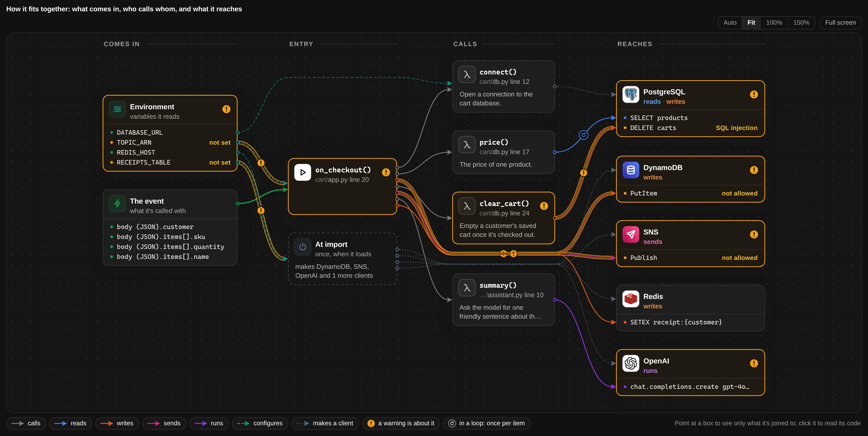
Task: Click warning badge on DynamoDB card
Action: (x=754, y=170)
